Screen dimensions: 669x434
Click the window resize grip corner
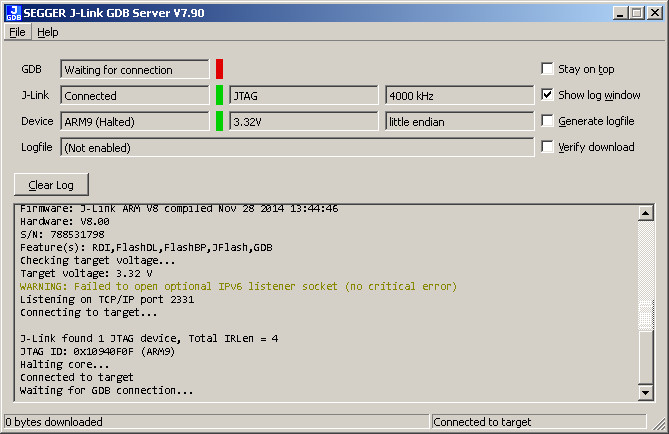point(659,423)
